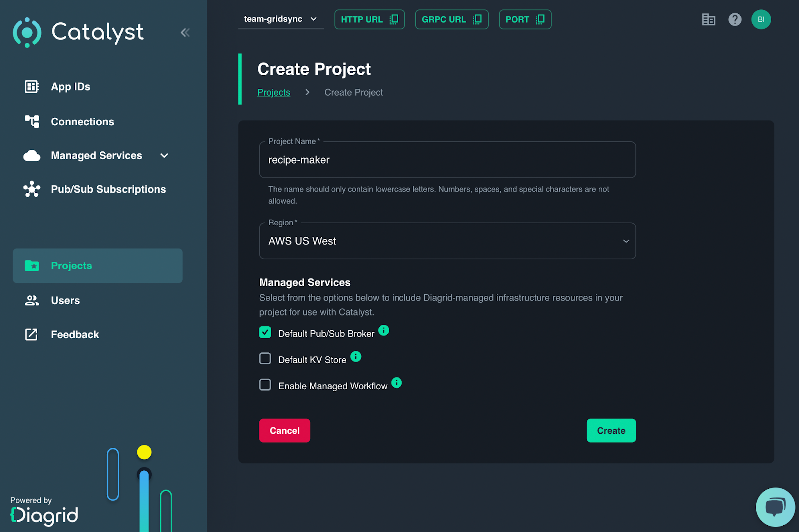799x532 pixels.
Task: Click the Projects breadcrumb link
Action: pyautogui.click(x=273, y=93)
